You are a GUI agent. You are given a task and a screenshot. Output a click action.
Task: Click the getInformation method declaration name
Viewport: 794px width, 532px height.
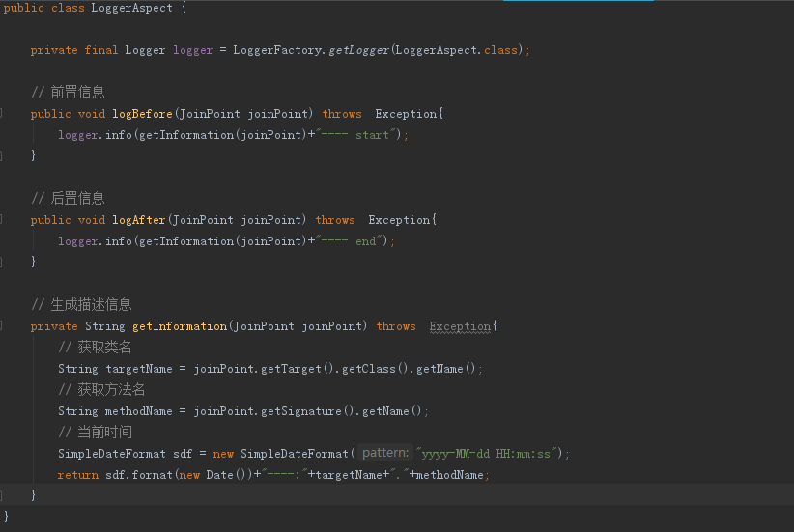(180, 326)
